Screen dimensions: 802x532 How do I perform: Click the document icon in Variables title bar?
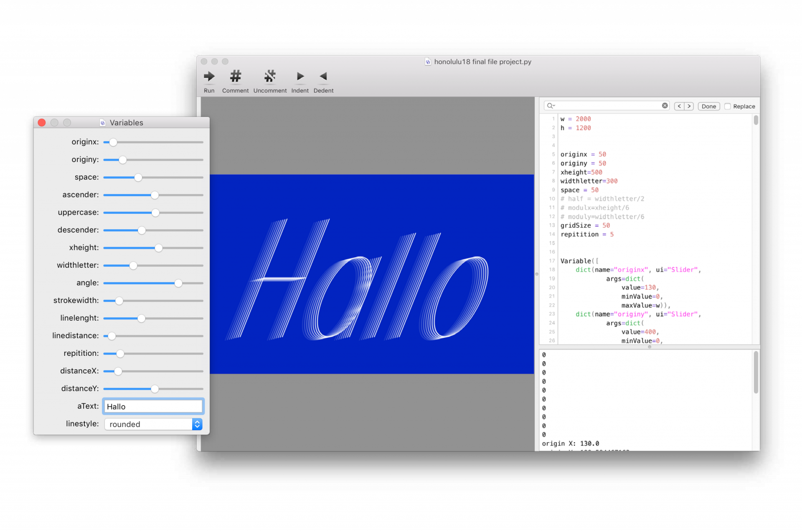(x=103, y=123)
